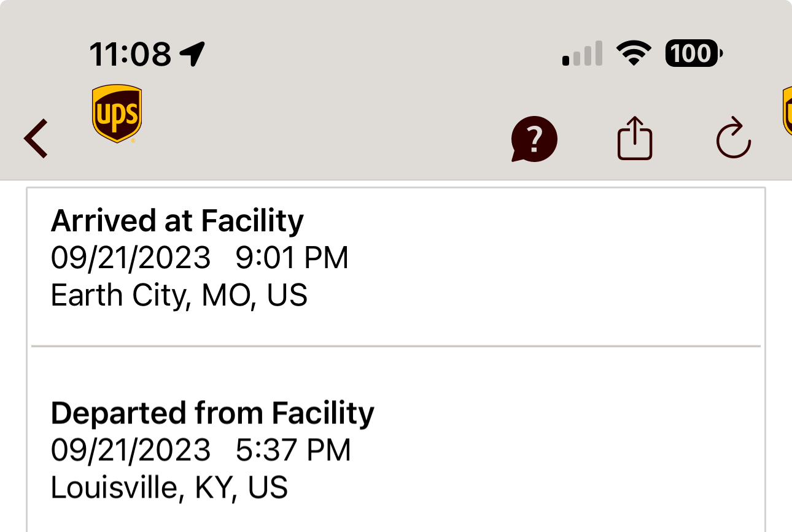Select the Departed from Facility heading
The width and height of the screenshot is (792, 532).
[212, 413]
